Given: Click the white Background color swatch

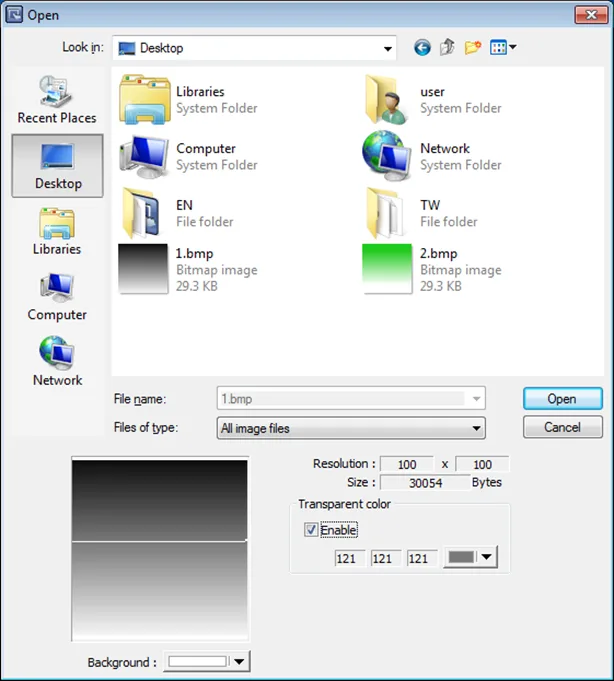Looking at the screenshot, I should 198,661.
